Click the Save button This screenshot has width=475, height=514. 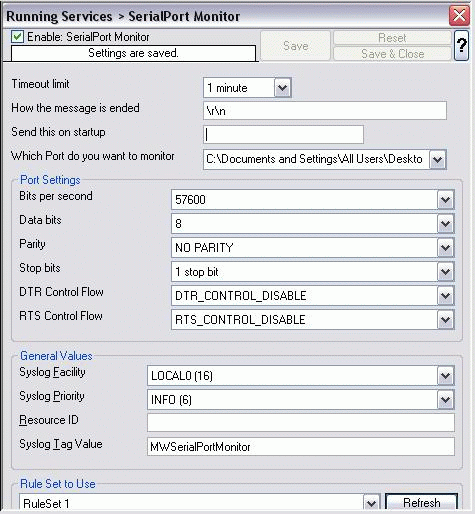(295, 46)
